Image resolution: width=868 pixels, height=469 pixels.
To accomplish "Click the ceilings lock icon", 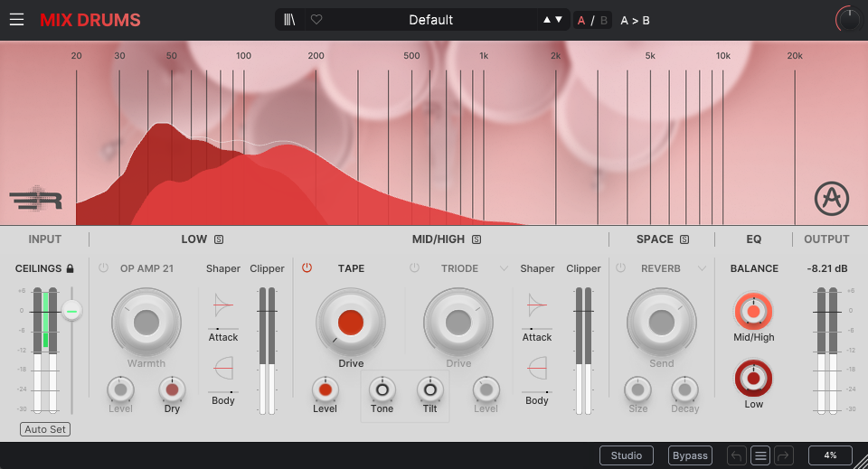I will [x=71, y=268].
